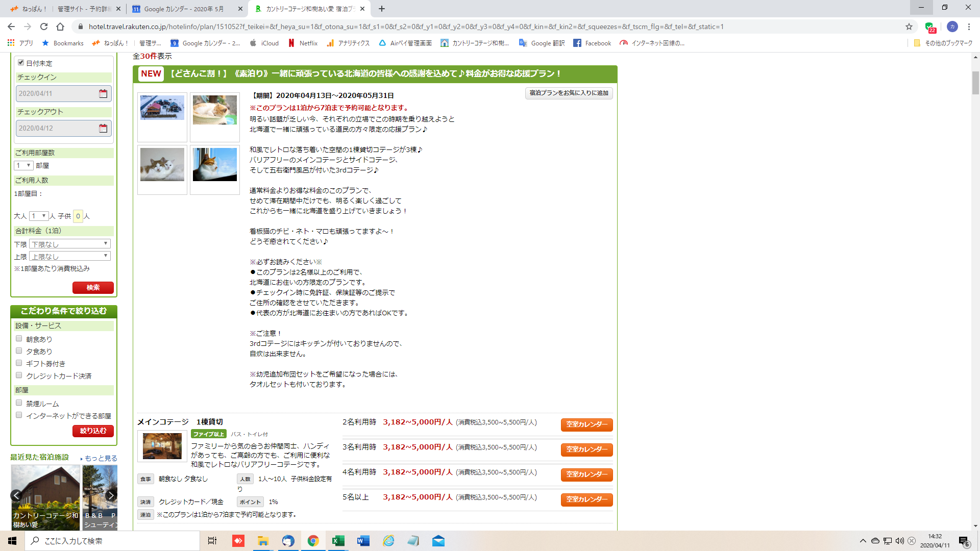Open the その他のブックマーク folder
The width and height of the screenshot is (980, 551).
coord(943,43)
